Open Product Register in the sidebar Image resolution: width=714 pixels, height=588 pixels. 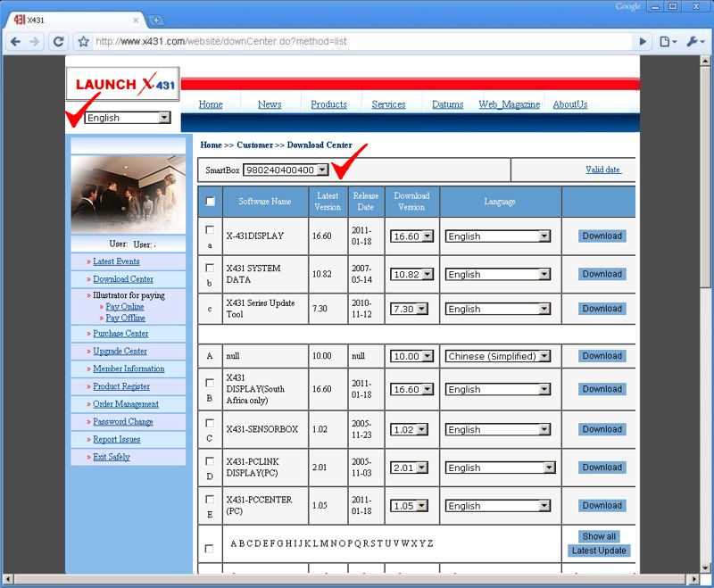pos(121,386)
